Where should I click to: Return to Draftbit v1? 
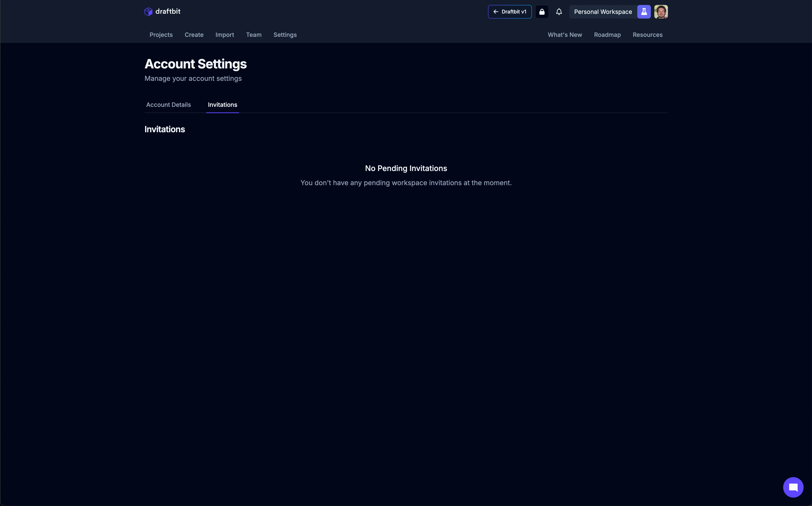point(509,11)
